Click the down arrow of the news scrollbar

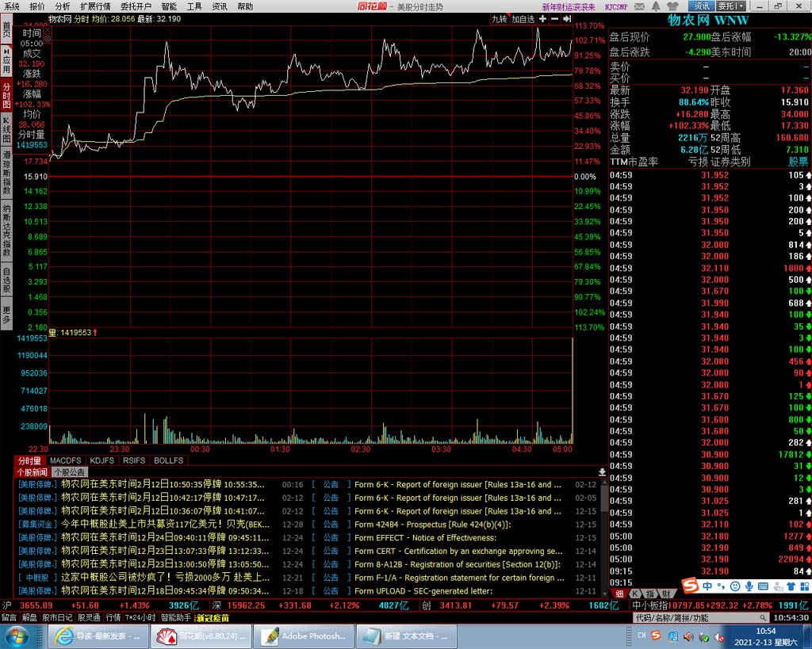(x=603, y=593)
